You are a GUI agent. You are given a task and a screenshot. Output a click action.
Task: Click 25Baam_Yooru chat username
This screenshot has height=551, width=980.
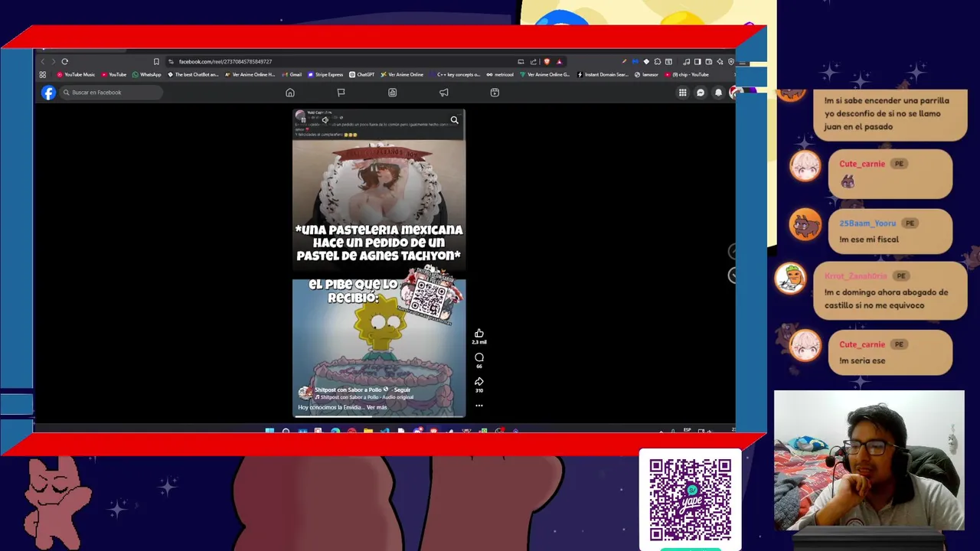pos(867,223)
